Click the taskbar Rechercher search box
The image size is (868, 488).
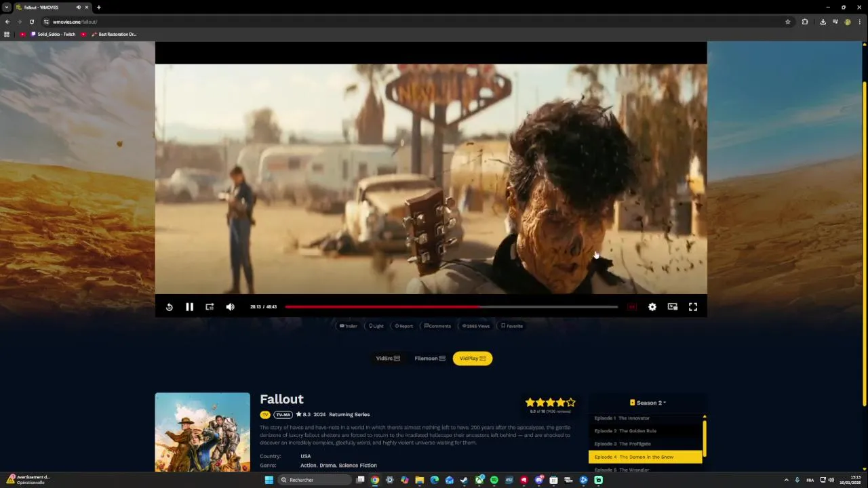(315, 480)
